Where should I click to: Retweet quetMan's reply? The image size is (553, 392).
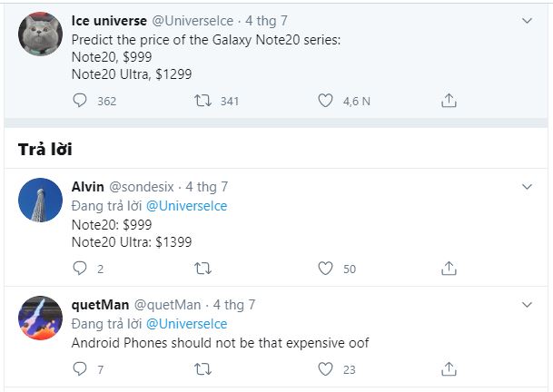(203, 368)
